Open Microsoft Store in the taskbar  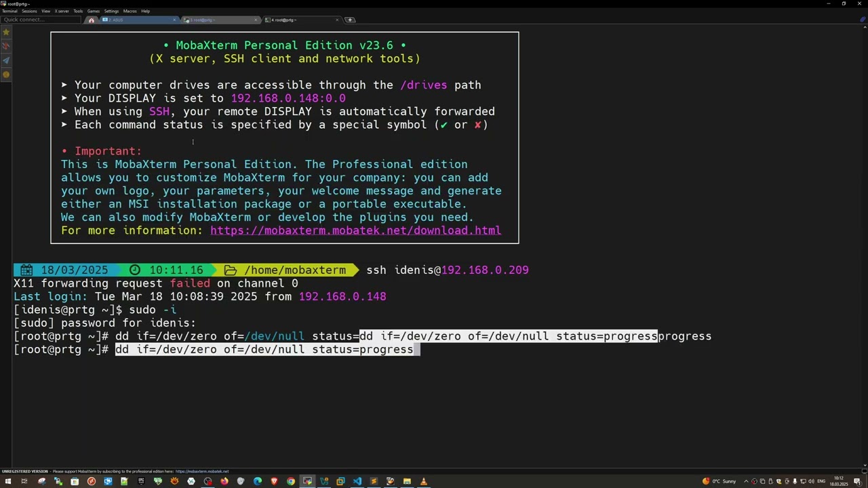tap(75, 481)
